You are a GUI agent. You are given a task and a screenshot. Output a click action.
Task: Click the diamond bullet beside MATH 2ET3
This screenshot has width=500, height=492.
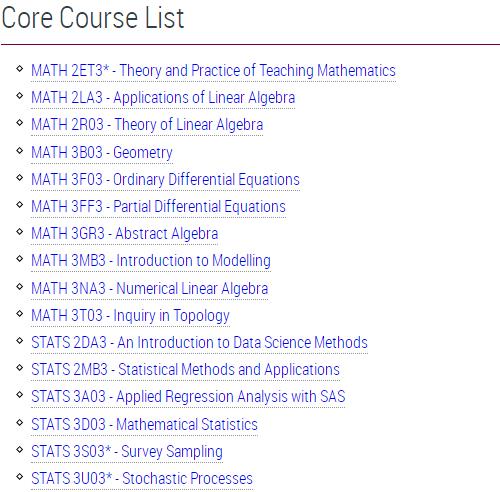click(20, 69)
